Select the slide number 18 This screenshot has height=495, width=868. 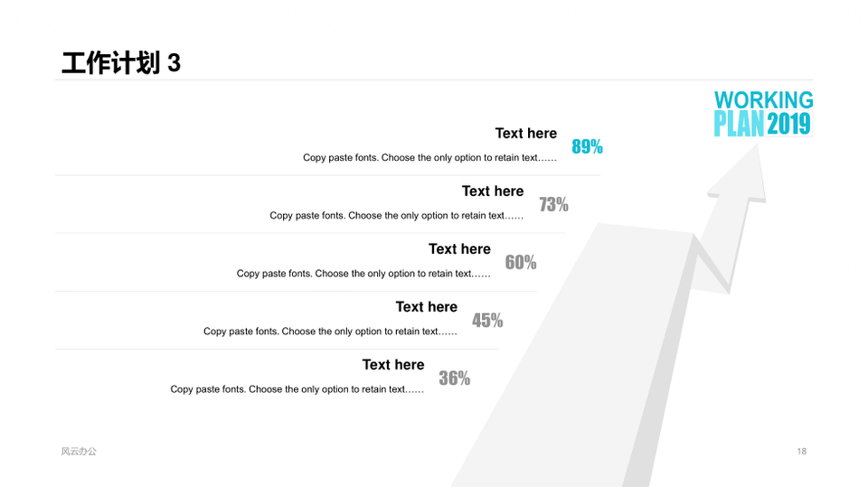[802, 451]
